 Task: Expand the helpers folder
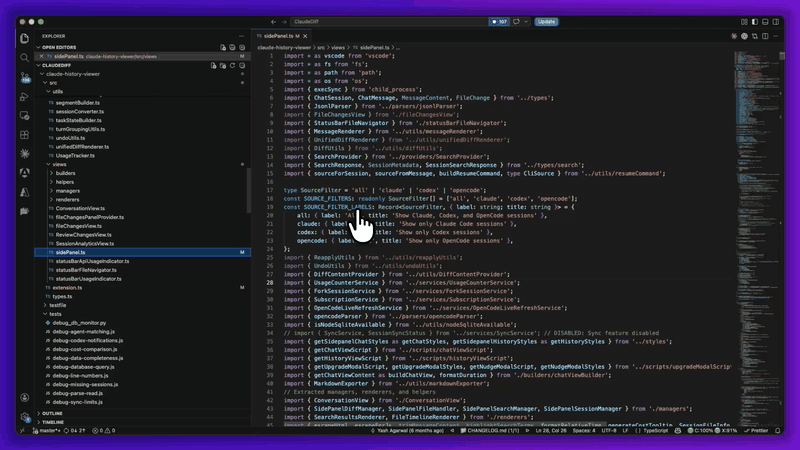(52, 182)
